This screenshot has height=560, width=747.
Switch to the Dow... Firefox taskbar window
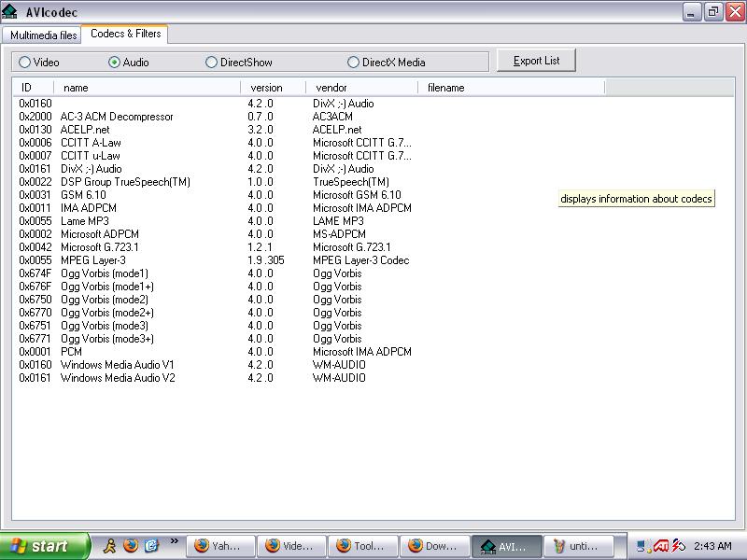tap(434, 546)
